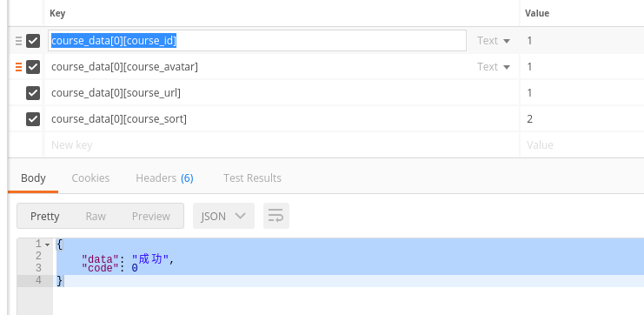Viewport: 644px width, 315px height.
Task: Collapse the JSON fold arrow on line 1
Action: pyautogui.click(x=47, y=245)
